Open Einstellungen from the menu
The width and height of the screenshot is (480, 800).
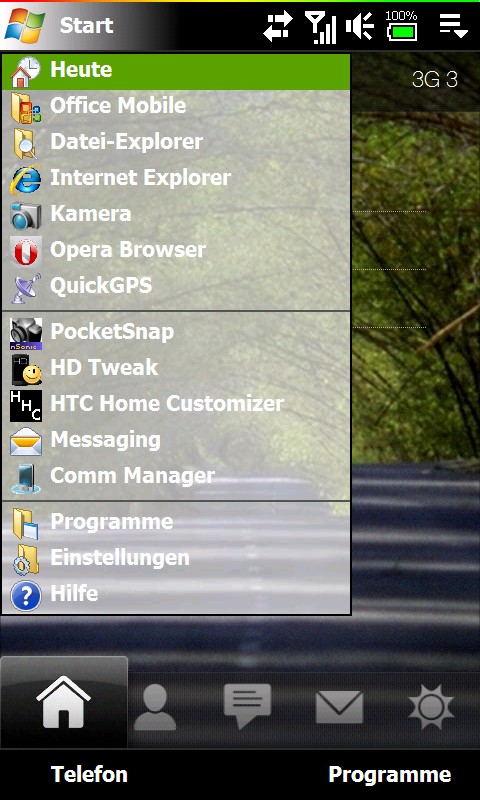[x=176, y=558]
